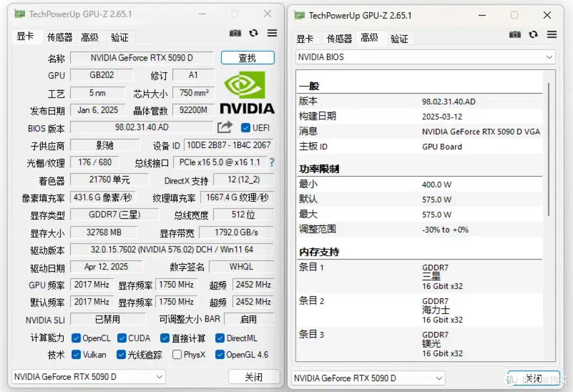Screen dimensions: 573x392
Task: Click the 显存类型 GDDR7 (三星) field
Action: click(x=115, y=214)
